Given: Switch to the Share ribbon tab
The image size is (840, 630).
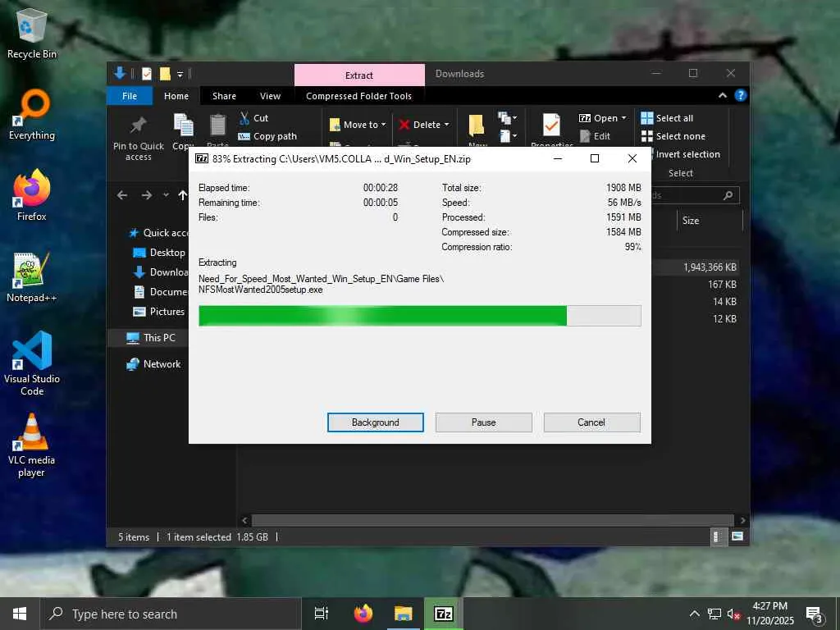Looking at the screenshot, I should pos(224,96).
